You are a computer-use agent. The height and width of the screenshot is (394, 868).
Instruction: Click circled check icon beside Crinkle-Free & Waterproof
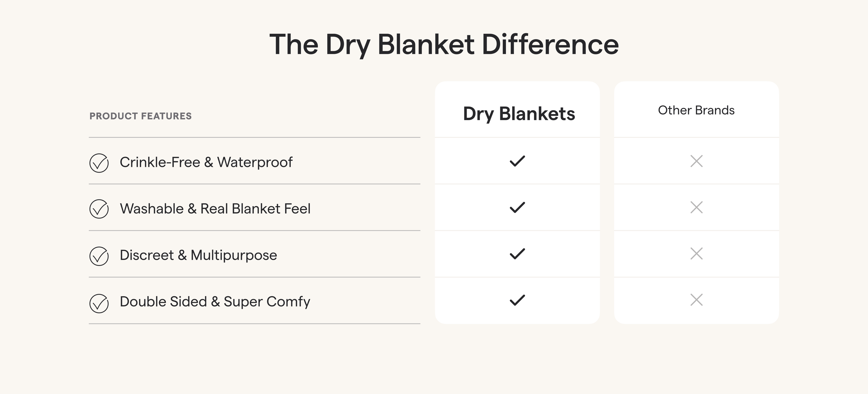click(x=99, y=163)
